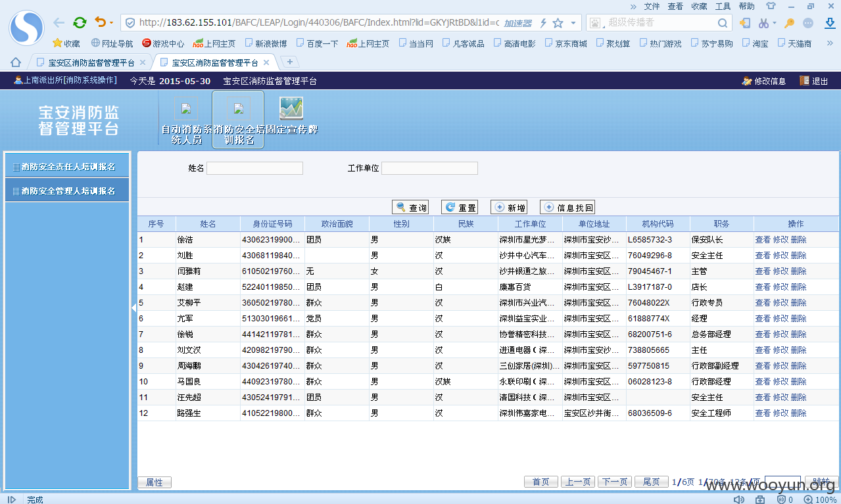The width and height of the screenshot is (841, 504).
Task: Reload the page with the green refresh icon
Action: [x=80, y=23]
